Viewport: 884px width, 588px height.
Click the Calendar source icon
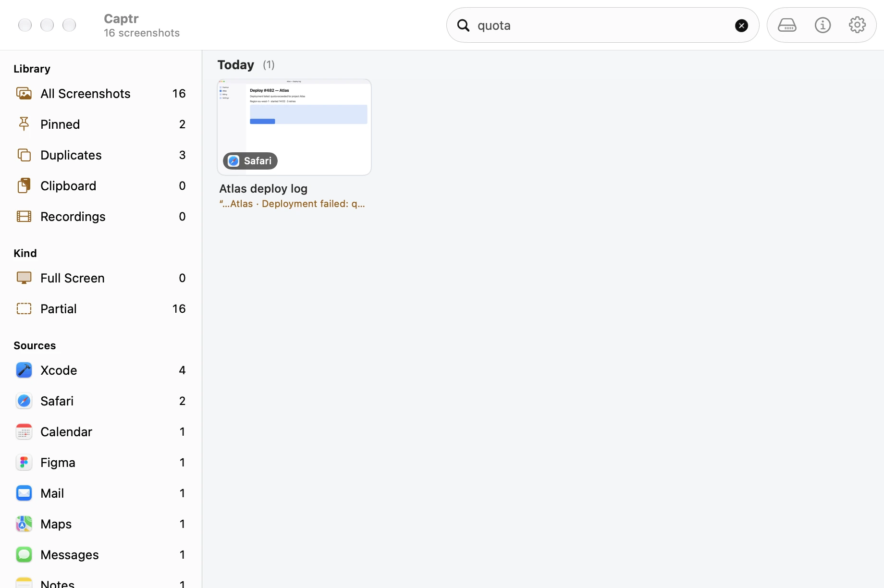24,431
